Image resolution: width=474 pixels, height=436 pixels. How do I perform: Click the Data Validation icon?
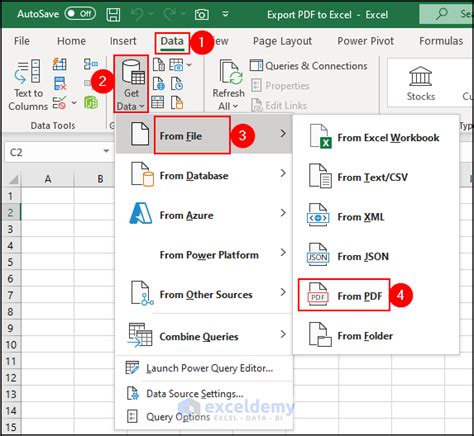pyautogui.click(x=59, y=103)
